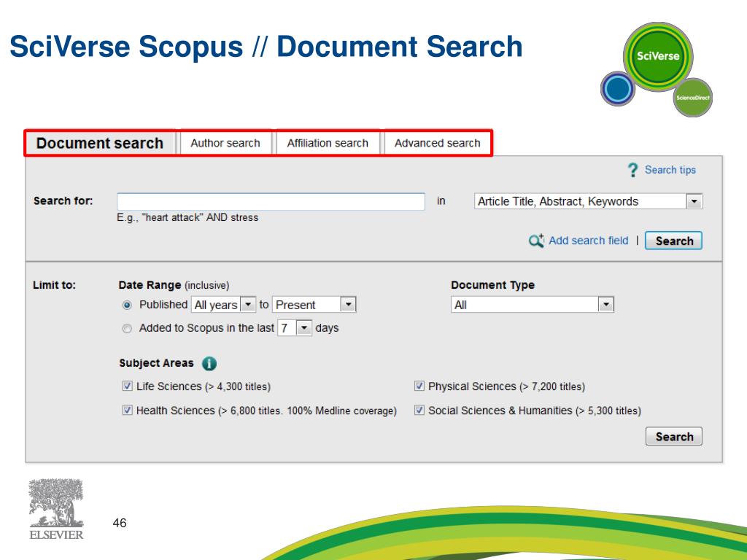Open the Article Title, Abstract, Keywords dropdown
This screenshot has width=747, height=560.
pos(589,201)
